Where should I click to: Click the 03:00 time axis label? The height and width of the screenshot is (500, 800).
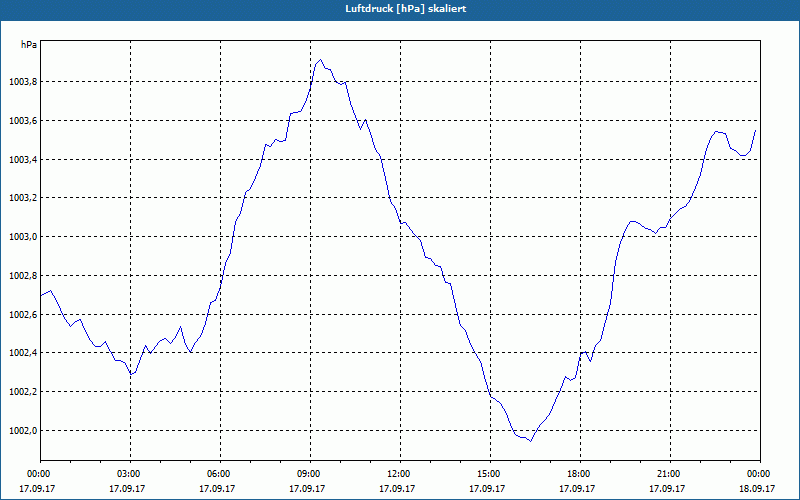point(131,474)
